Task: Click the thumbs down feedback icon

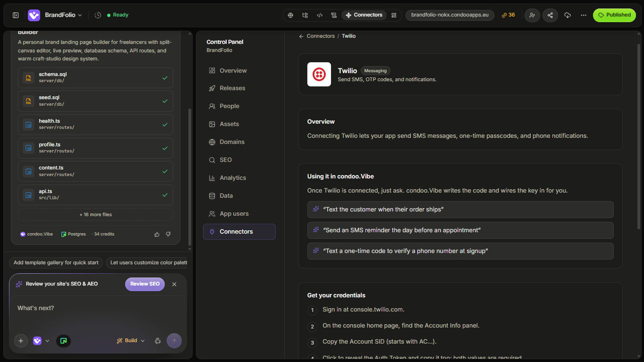Action: 168,234
